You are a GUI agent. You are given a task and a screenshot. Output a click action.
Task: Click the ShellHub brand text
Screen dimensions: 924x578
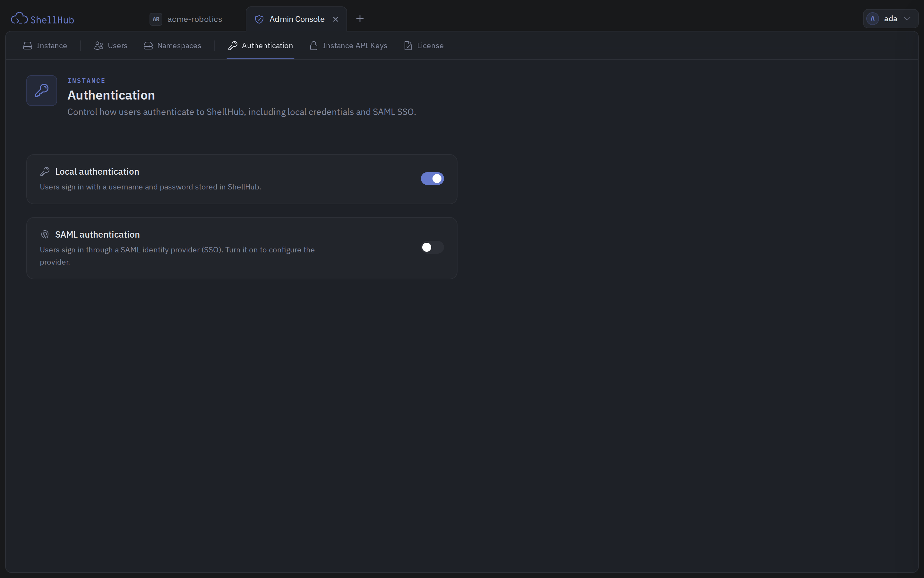[52, 20]
